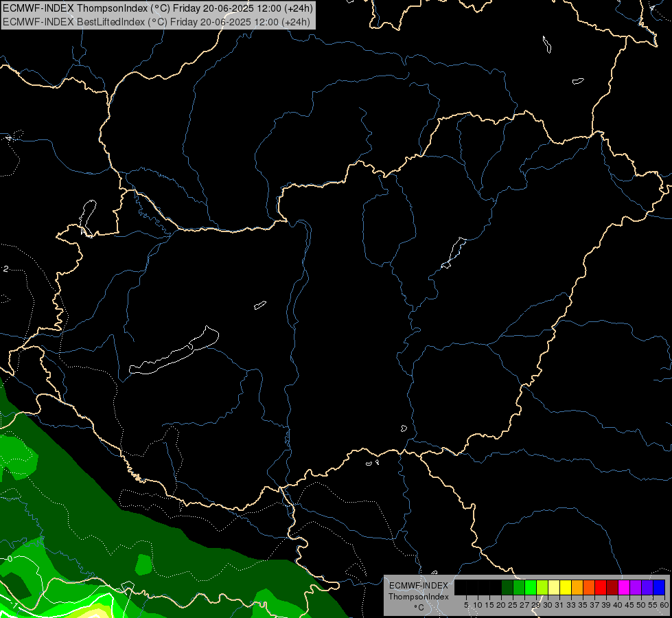Screen dimensions: 672x618
Task: Click the legend tick value '25'
Action: (x=513, y=605)
